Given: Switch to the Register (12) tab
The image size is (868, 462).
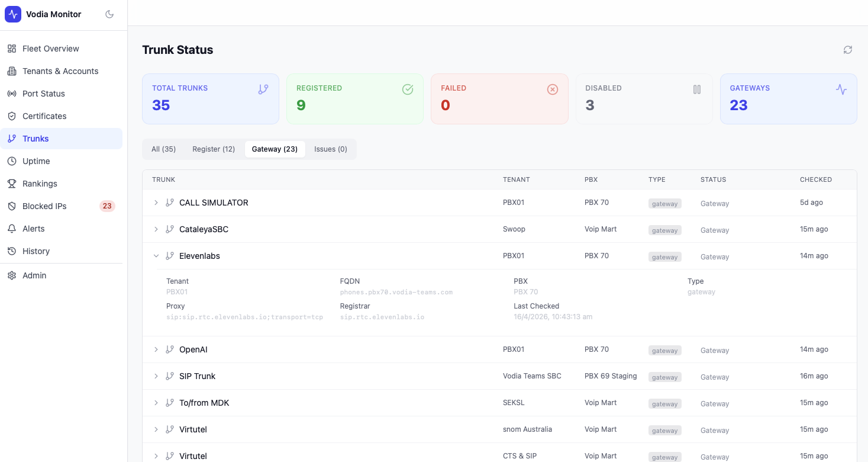Looking at the screenshot, I should (214, 149).
